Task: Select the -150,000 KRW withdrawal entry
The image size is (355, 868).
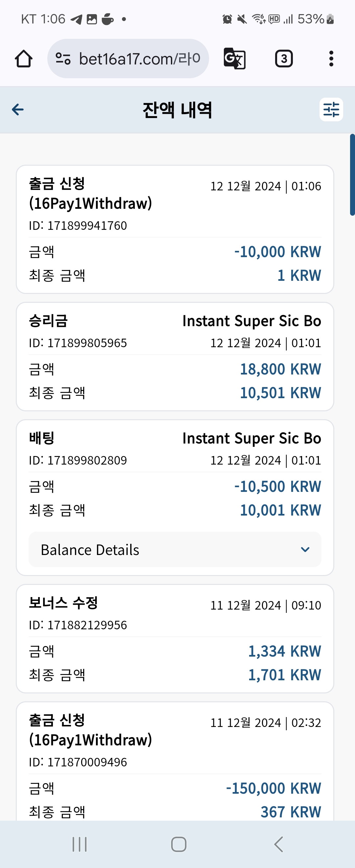Action: (175, 761)
